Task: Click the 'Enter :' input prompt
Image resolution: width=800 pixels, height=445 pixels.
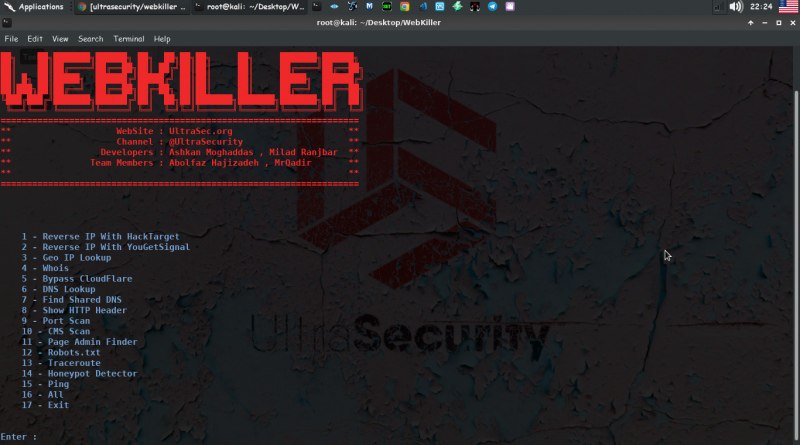Action: (19, 437)
